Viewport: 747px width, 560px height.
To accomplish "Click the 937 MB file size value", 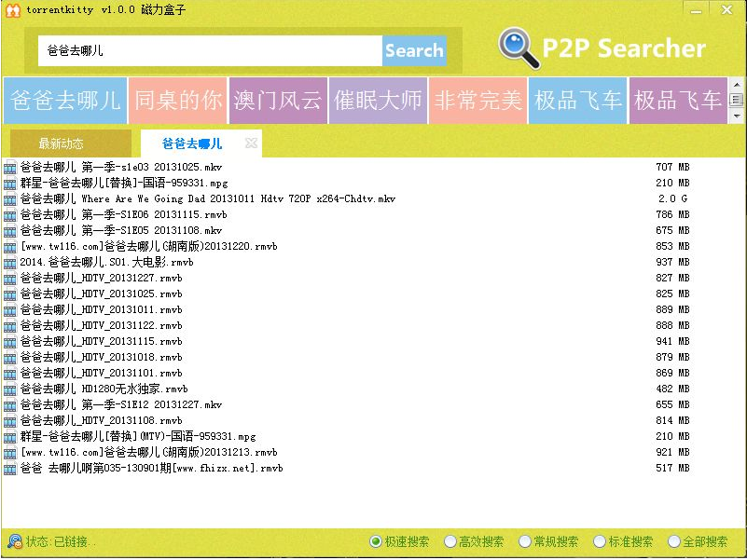I will click(x=672, y=263).
